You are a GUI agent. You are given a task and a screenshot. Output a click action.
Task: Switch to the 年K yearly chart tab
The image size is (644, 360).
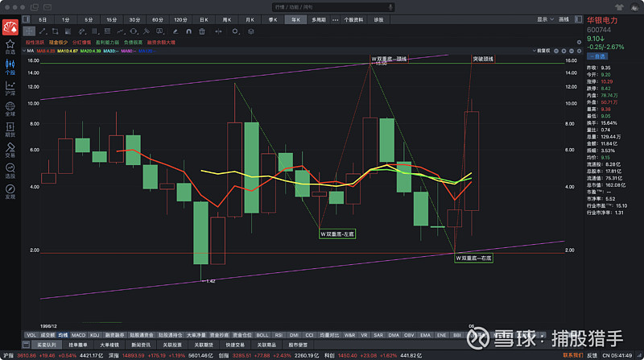(x=295, y=19)
